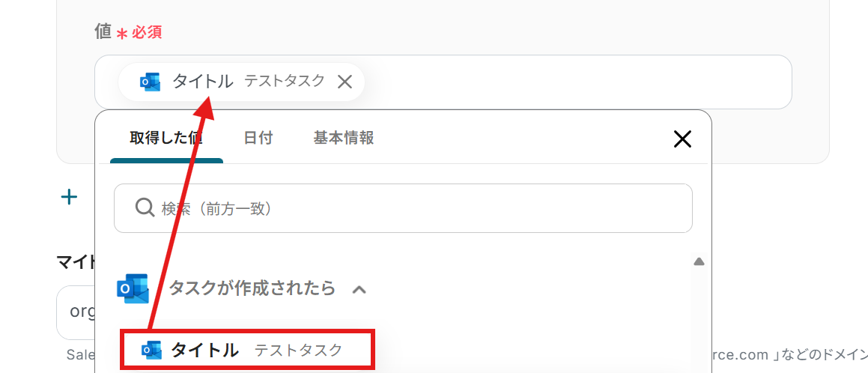The width and height of the screenshot is (868, 373).
Task: Open the 基本情報 tab
Action: [x=343, y=138]
